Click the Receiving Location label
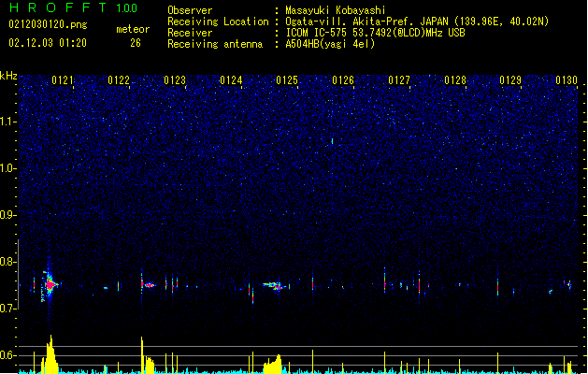The width and height of the screenshot is (588, 374). [218, 22]
